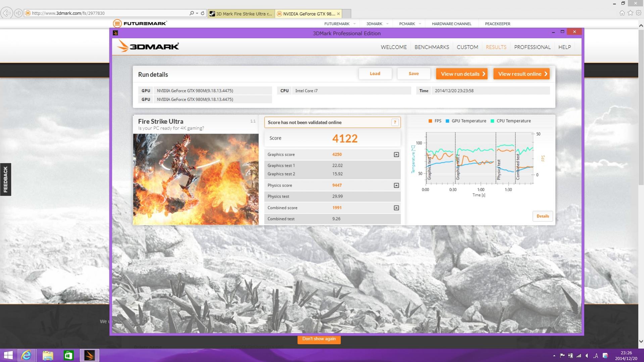The image size is (644, 362).
Task: Click the 3DMark window icon in title bar
Action: [x=115, y=33]
